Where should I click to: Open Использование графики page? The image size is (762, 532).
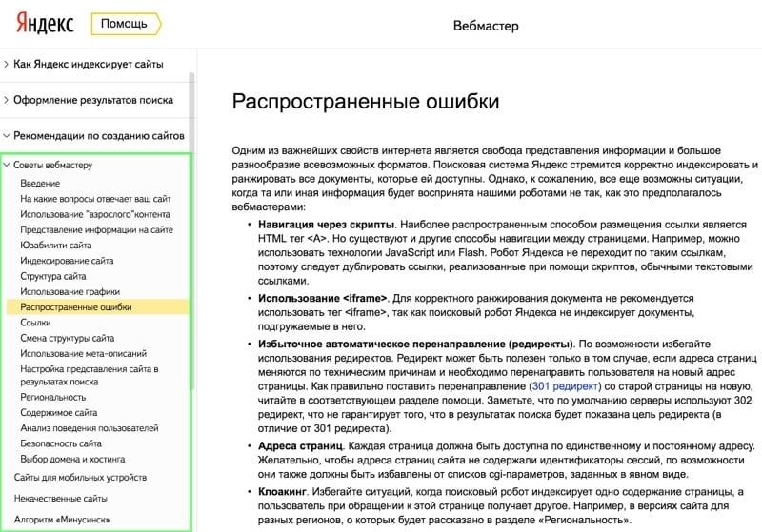click(x=70, y=291)
